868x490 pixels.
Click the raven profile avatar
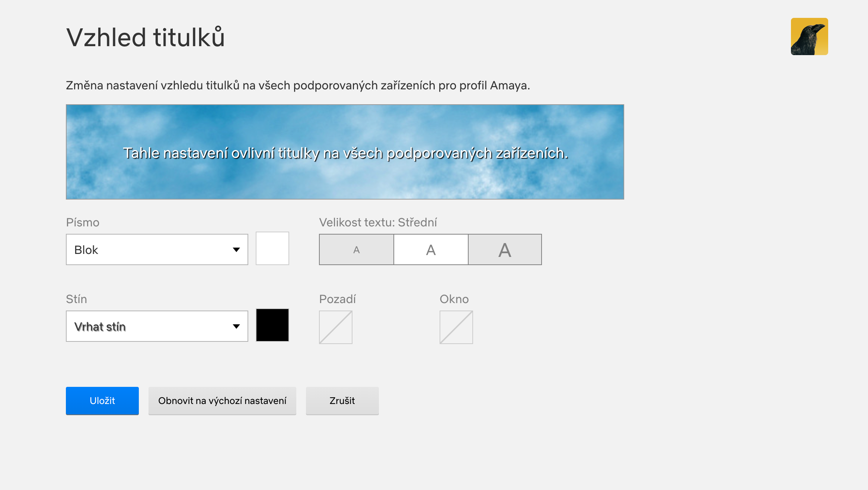click(809, 36)
